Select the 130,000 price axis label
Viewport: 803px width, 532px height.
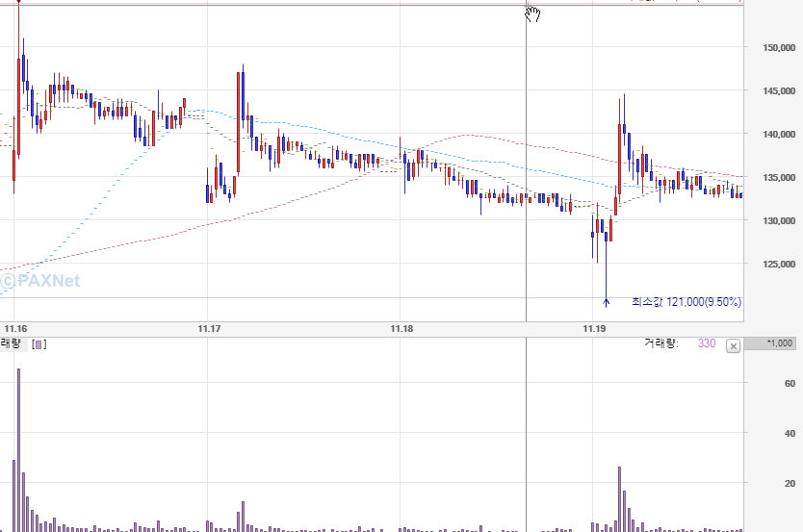tap(779, 221)
